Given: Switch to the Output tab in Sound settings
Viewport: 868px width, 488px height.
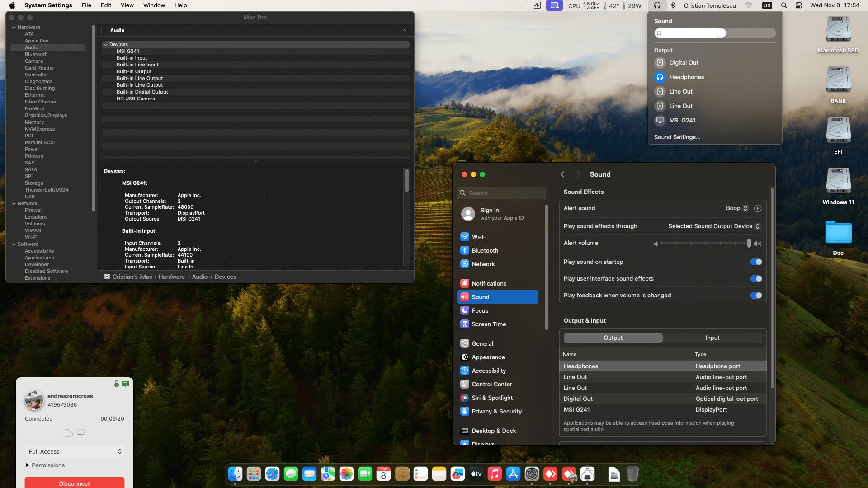Looking at the screenshot, I should pos(613,338).
